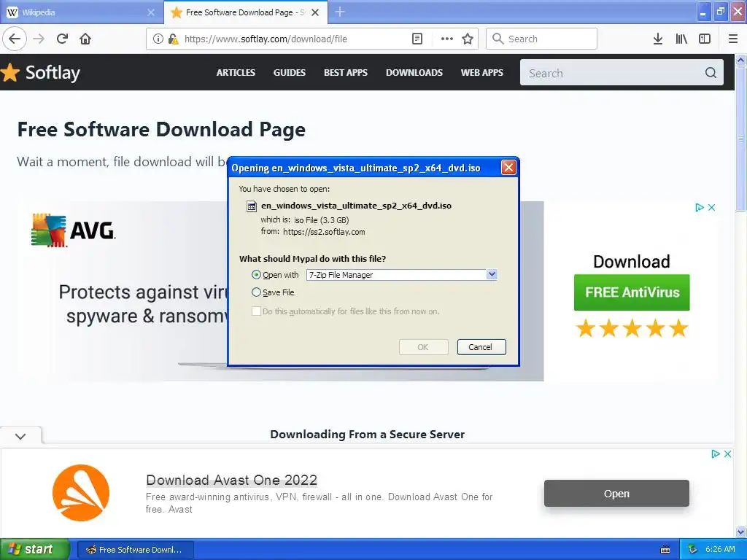Close the Avast ad with X
The width and height of the screenshot is (747, 560).
(x=727, y=454)
